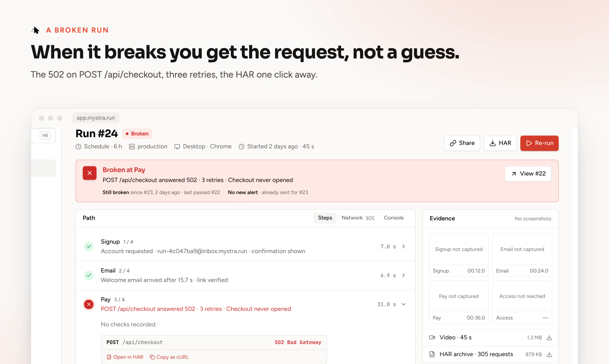Expand the Signup step chevron
The width and height of the screenshot is (609, 364).
[x=404, y=246]
